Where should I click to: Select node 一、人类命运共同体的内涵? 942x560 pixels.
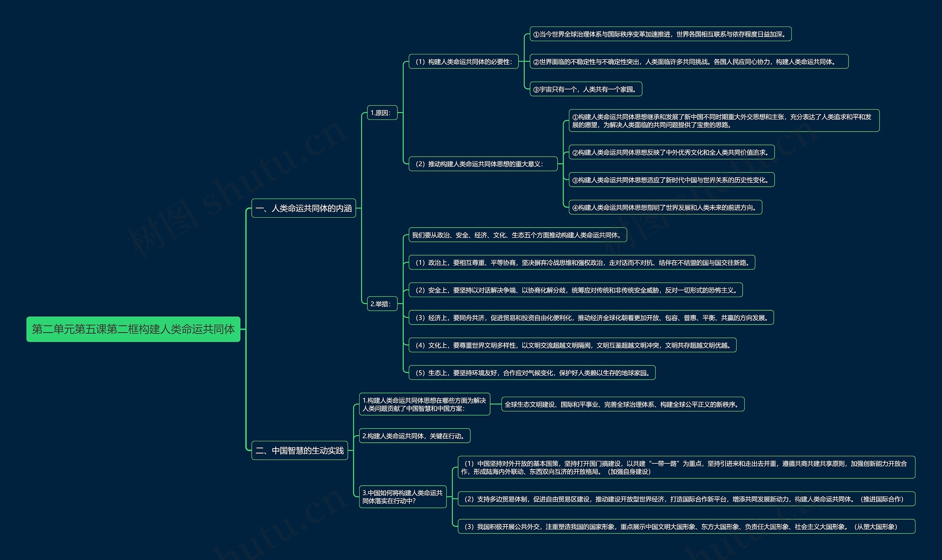tap(304, 208)
